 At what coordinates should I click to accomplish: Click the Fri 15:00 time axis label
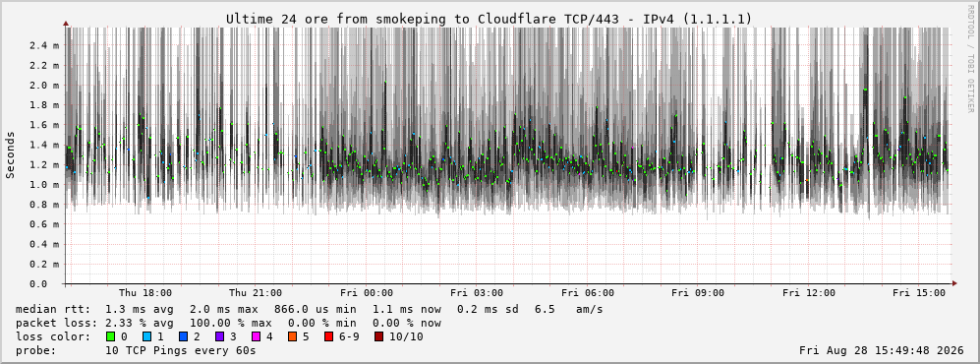pyautogui.click(x=919, y=293)
